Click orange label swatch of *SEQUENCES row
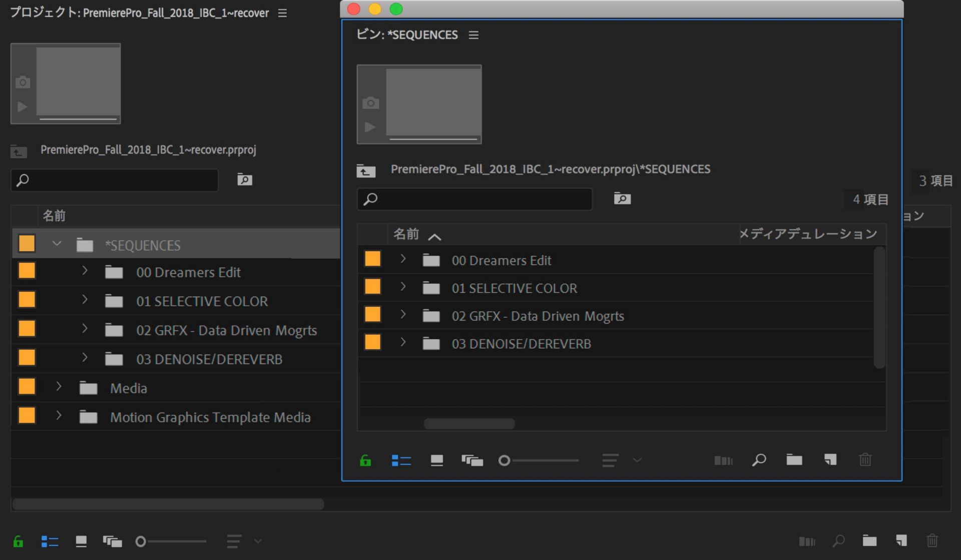 [x=27, y=243]
